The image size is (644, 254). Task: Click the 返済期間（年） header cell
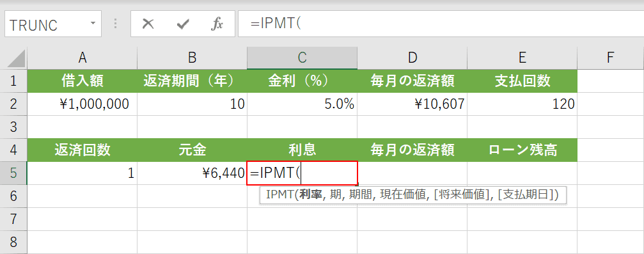pos(192,81)
